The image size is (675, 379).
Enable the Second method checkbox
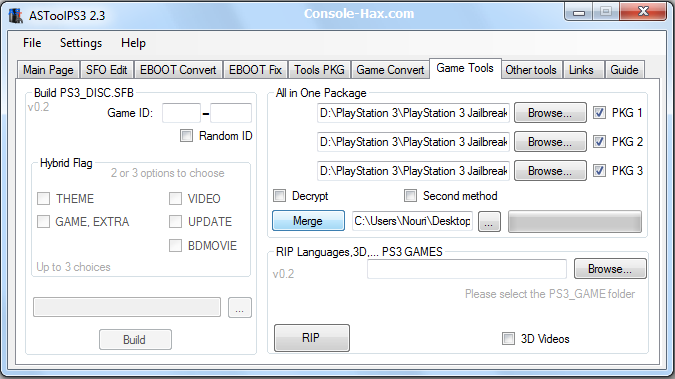pyautogui.click(x=410, y=196)
